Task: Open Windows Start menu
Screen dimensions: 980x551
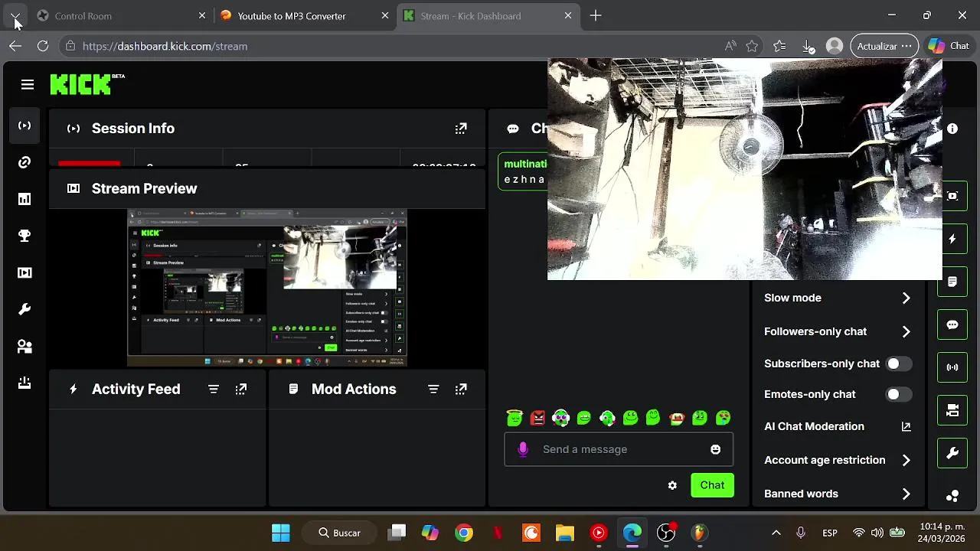Action: point(281,533)
